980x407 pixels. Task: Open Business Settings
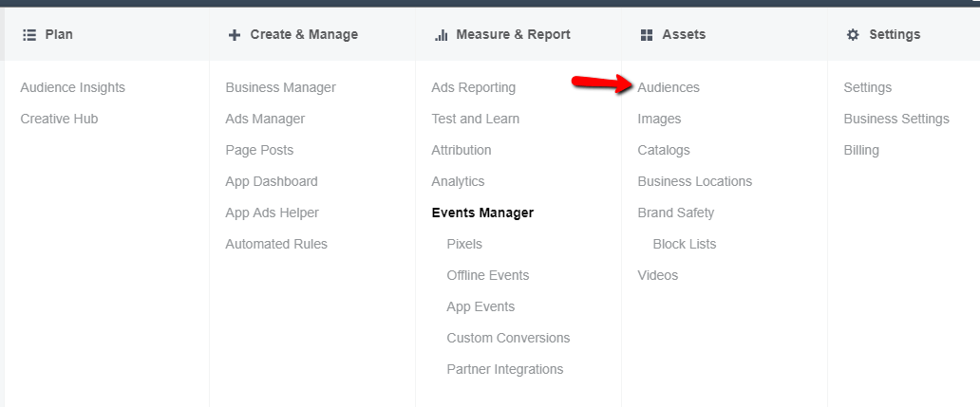896,119
